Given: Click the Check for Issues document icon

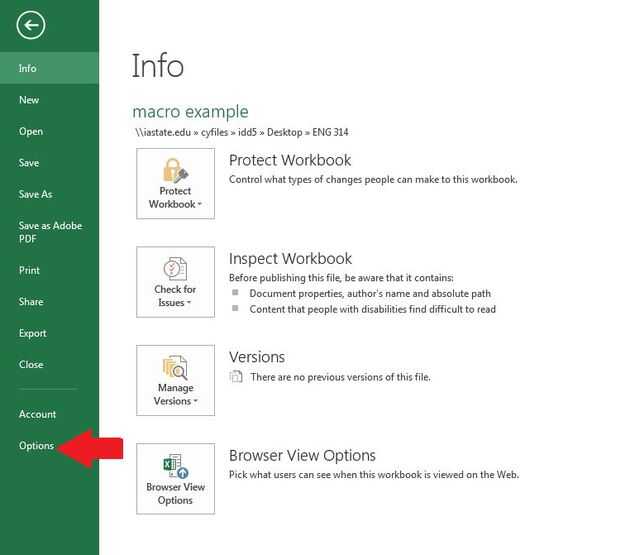Looking at the screenshot, I should click(x=176, y=269).
